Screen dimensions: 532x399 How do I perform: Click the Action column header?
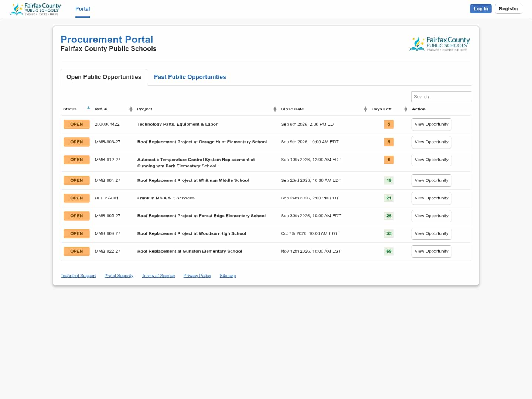(x=419, y=109)
